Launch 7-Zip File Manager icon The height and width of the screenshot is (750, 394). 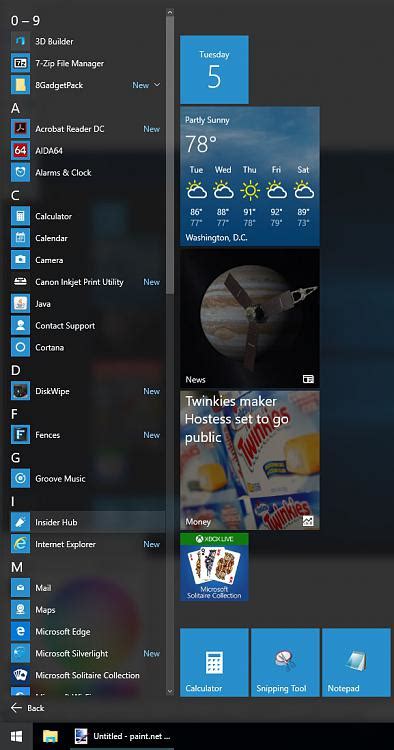pos(20,63)
